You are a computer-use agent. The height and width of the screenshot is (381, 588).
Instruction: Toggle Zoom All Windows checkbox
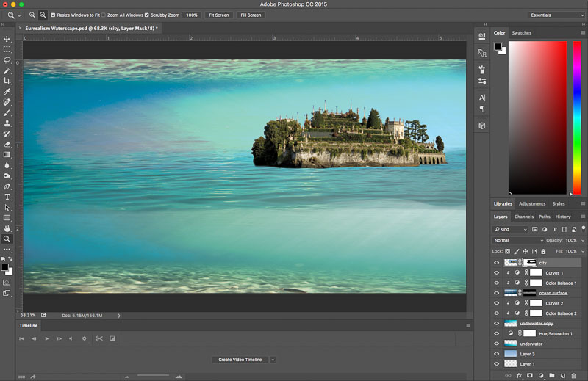[x=104, y=15]
